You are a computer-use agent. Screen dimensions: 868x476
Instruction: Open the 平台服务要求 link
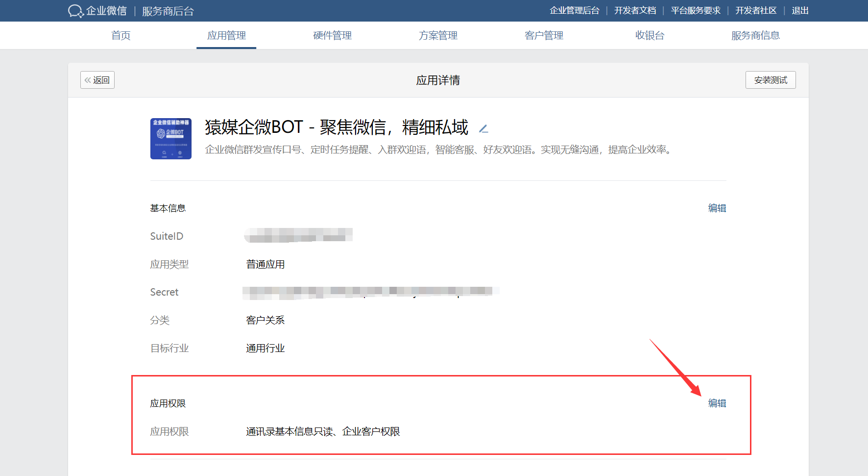[x=696, y=10]
